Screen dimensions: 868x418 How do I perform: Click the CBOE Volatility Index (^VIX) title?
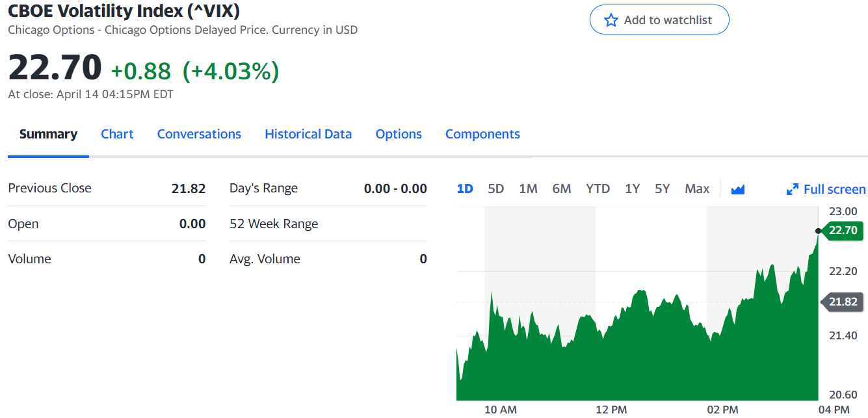tap(124, 11)
